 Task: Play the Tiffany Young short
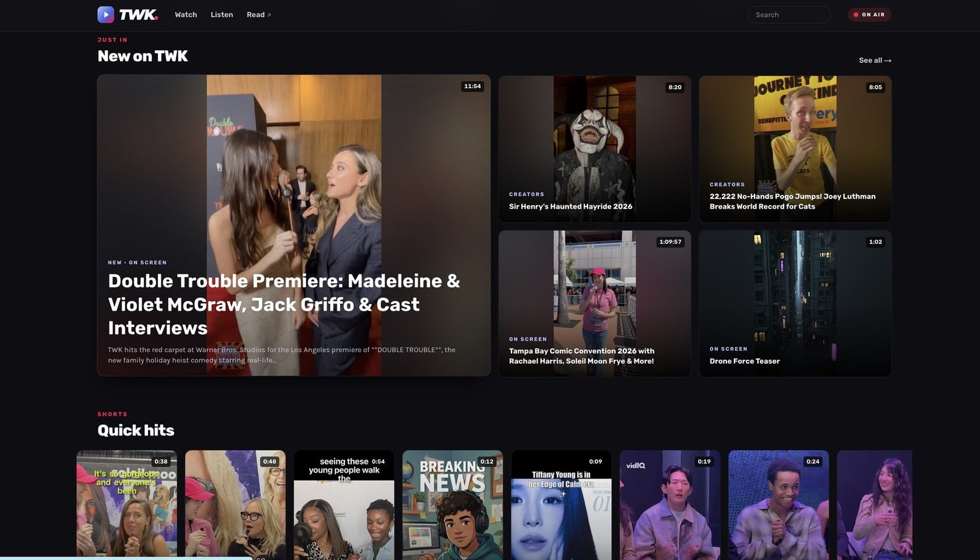point(561,505)
